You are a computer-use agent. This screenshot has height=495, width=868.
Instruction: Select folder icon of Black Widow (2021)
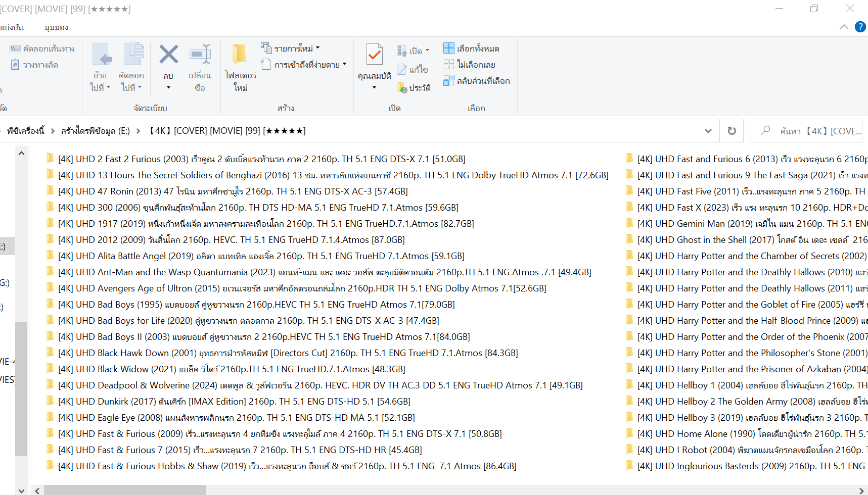pyautogui.click(x=50, y=369)
